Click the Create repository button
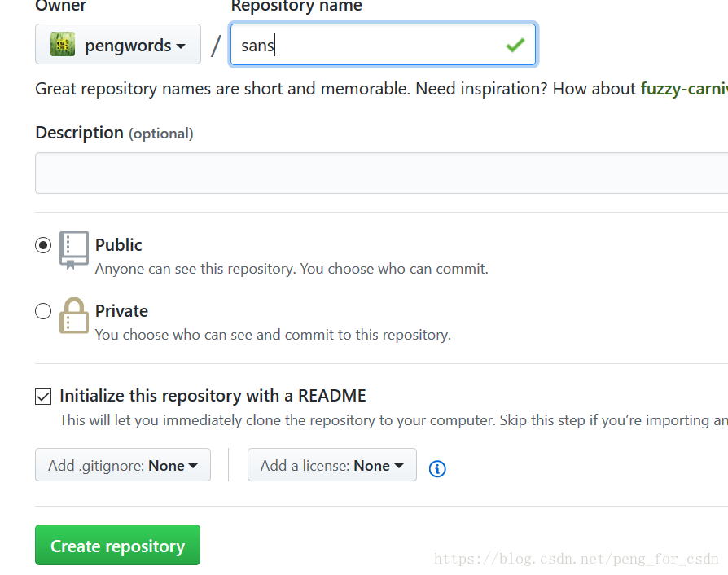 [117, 546]
